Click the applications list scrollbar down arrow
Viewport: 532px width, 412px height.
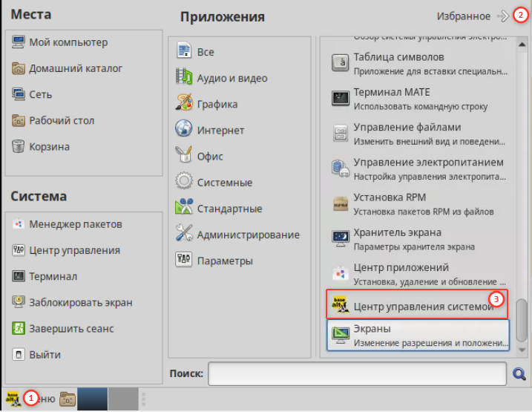[x=522, y=350]
